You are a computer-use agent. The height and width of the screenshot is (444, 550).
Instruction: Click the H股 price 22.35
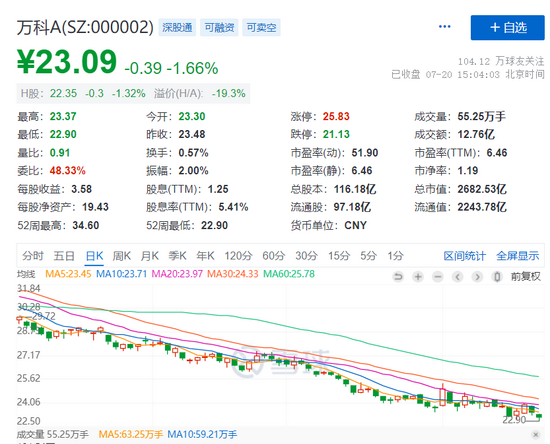pyautogui.click(x=63, y=94)
